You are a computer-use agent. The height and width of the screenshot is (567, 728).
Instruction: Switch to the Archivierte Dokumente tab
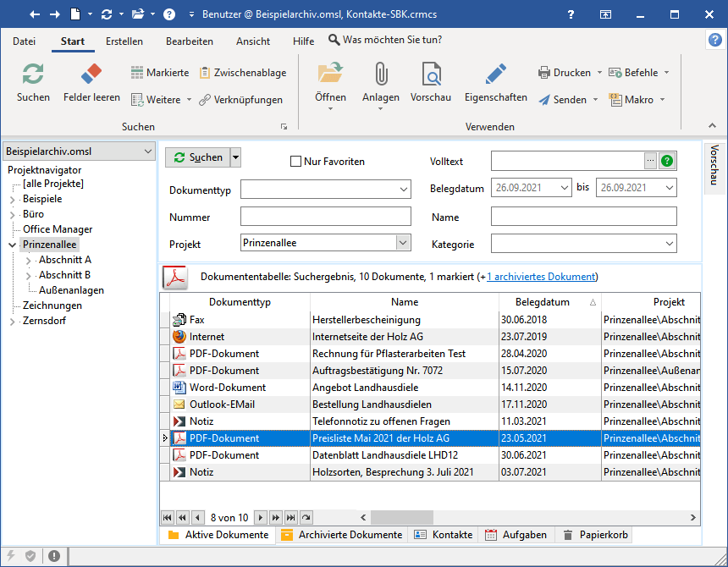341,535
